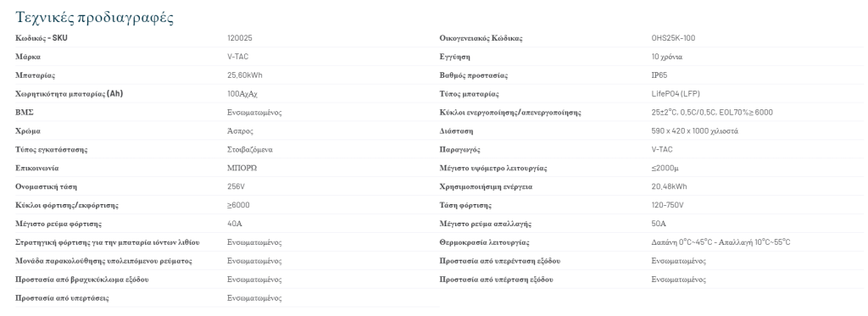This screenshot has width=868, height=316.
Task: Select the IP65 protection rating
Action: (x=659, y=75)
